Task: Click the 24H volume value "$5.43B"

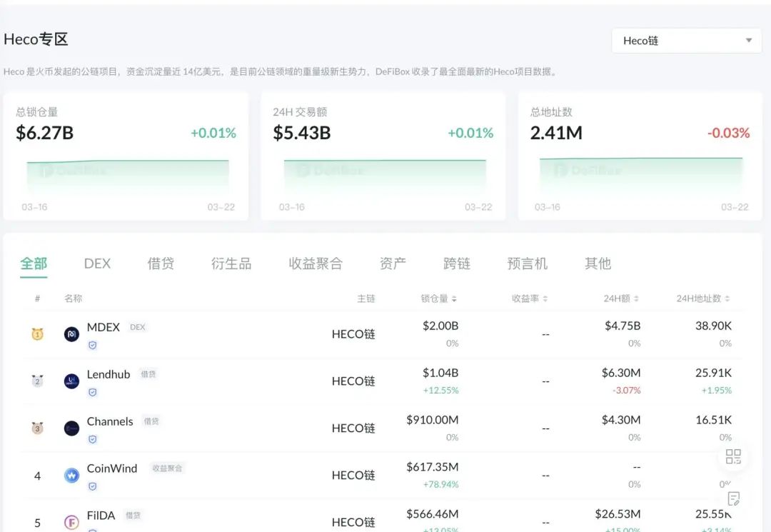Action: point(302,133)
